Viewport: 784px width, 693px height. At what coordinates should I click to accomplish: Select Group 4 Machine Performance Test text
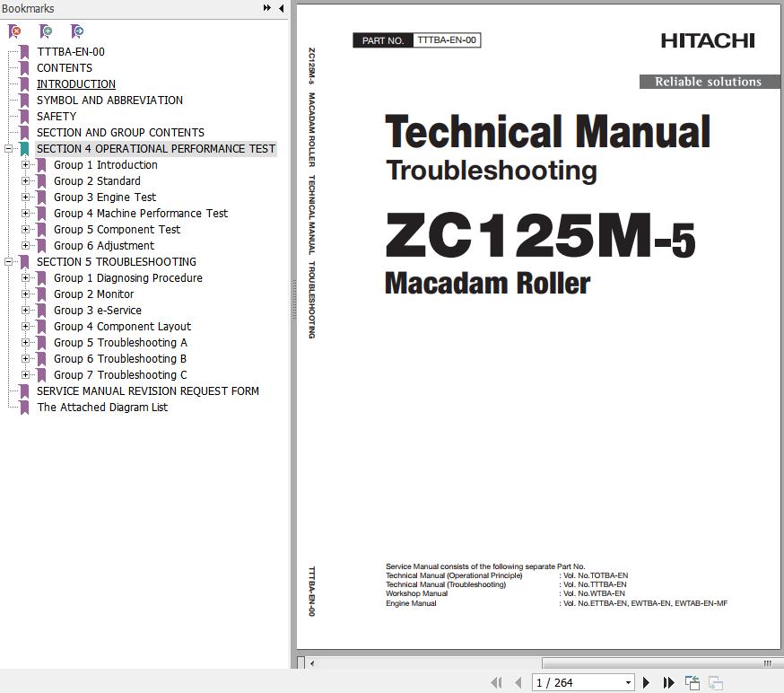(x=141, y=213)
